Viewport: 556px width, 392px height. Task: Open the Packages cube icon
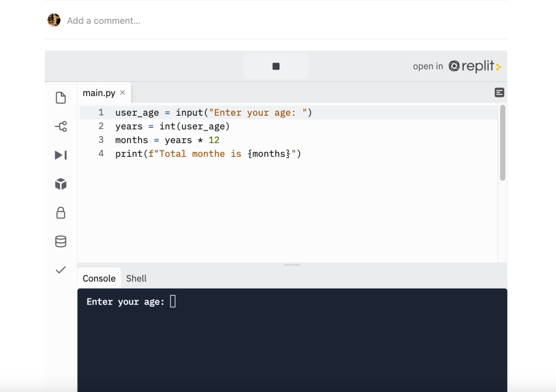pyautogui.click(x=61, y=184)
